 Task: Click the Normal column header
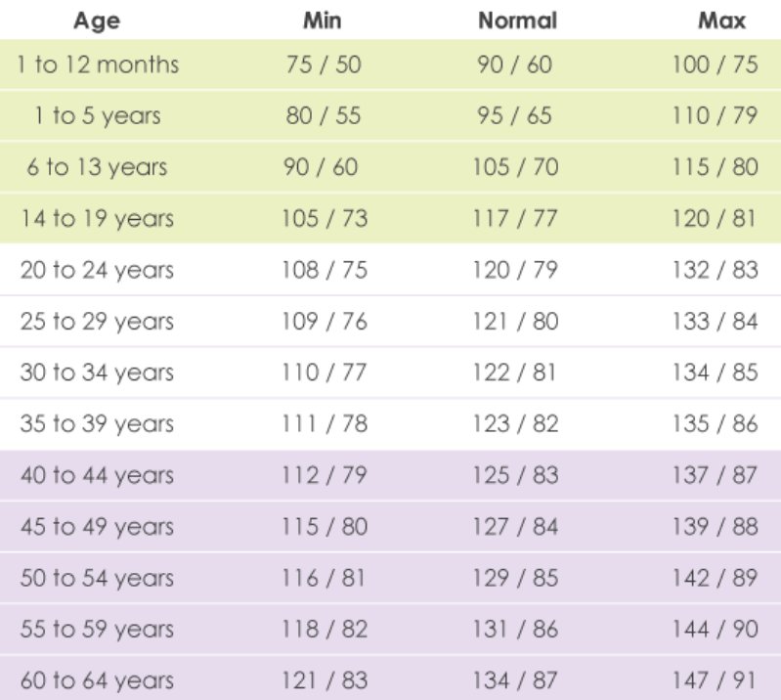pyautogui.click(x=517, y=20)
